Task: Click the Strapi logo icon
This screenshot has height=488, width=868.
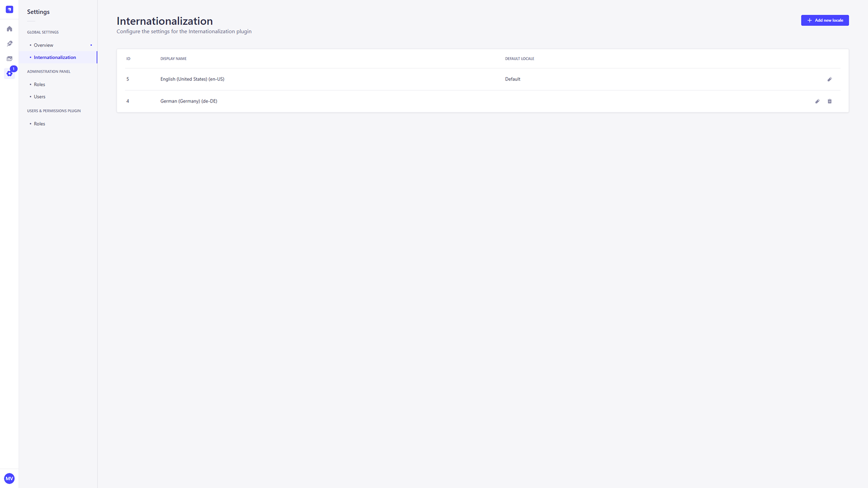Action: click(x=9, y=9)
